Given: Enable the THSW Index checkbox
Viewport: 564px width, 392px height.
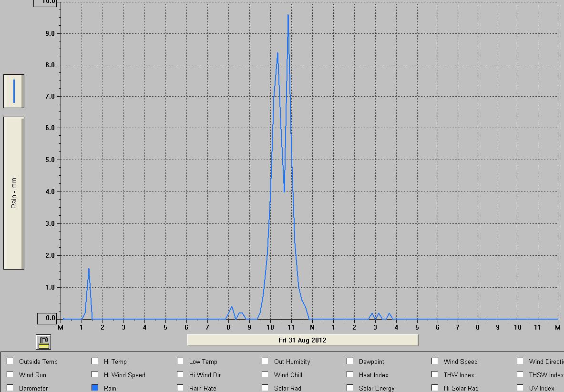Looking at the screenshot, I should 520,374.
